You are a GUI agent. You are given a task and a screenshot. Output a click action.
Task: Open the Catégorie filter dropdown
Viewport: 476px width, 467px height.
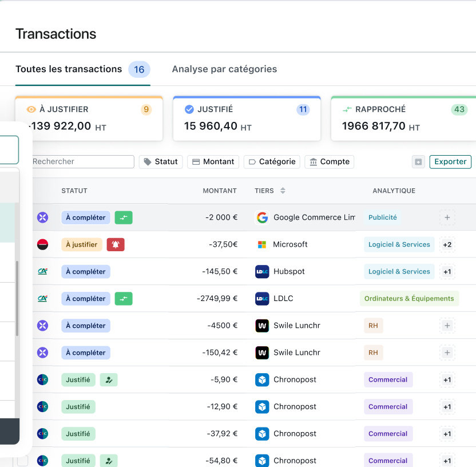point(272,162)
